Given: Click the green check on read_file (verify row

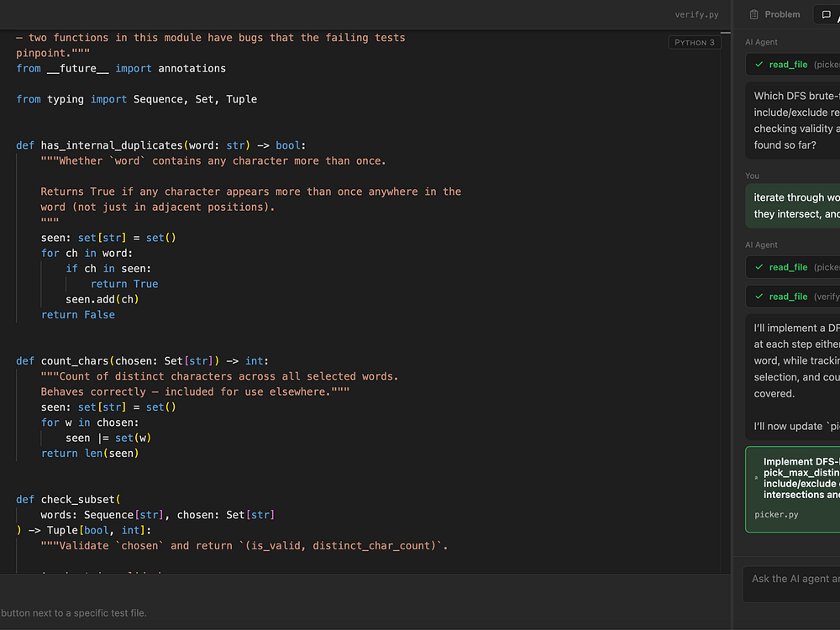Looking at the screenshot, I should point(759,297).
